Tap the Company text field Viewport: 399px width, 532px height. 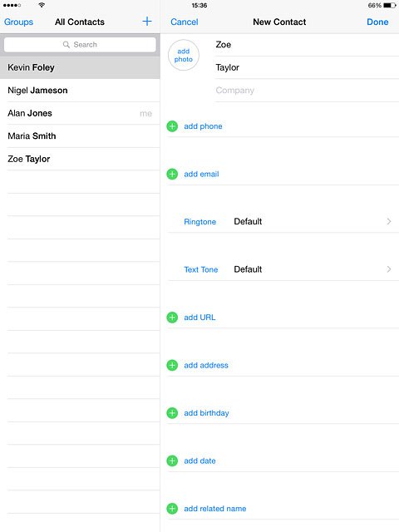coord(307,91)
